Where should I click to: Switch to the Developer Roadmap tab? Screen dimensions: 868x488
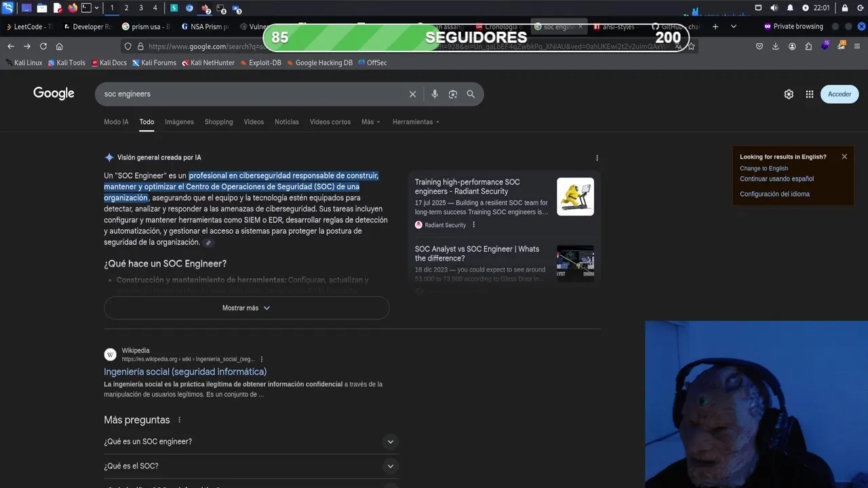click(87, 26)
